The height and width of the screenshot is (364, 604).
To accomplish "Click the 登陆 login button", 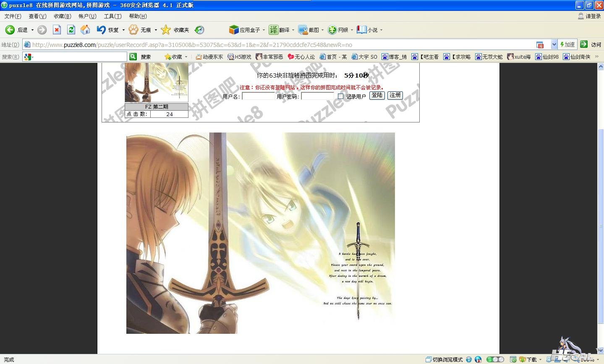I will click(x=377, y=95).
